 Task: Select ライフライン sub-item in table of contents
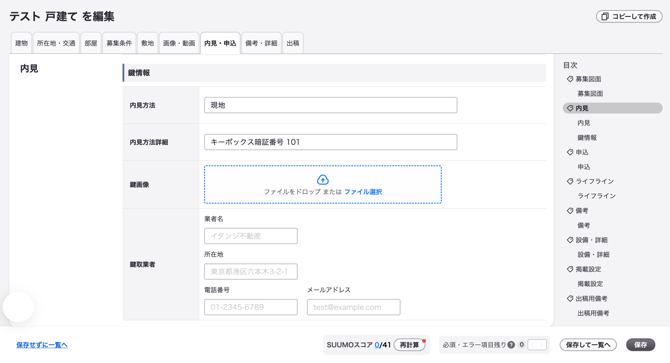(x=597, y=196)
